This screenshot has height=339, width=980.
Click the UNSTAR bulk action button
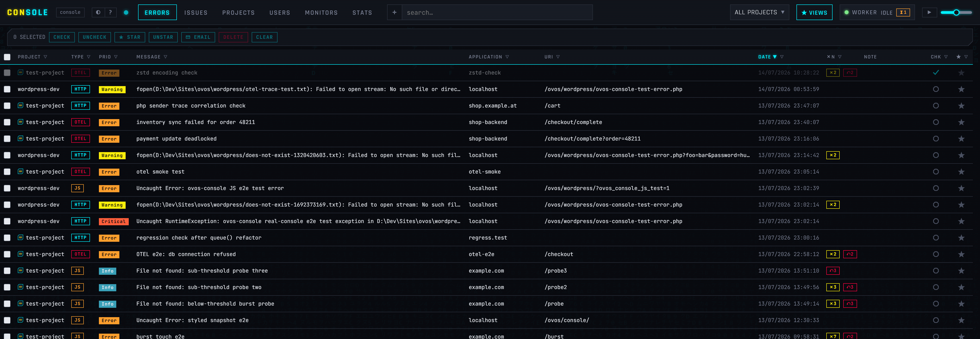pos(163,37)
